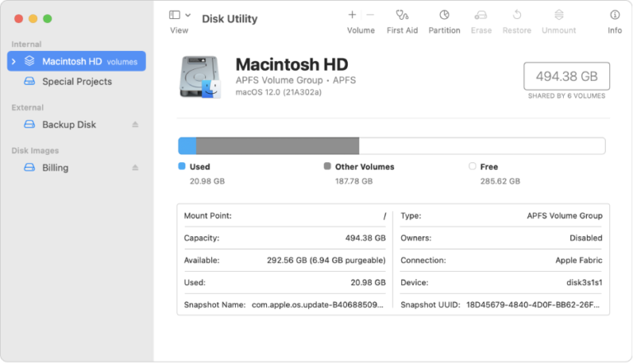This screenshot has width=633, height=364.
Task: Open the Info icon
Action: (615, 15)
